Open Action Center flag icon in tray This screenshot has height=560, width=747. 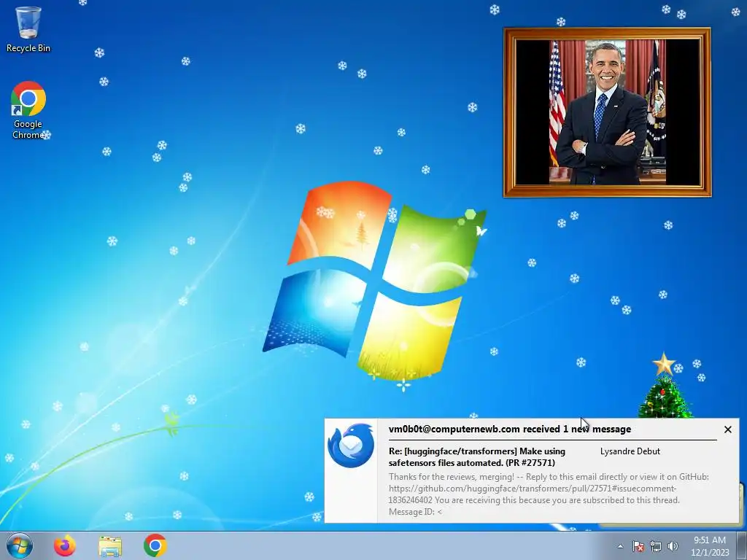pyautogui.click(x=638, y=546)
